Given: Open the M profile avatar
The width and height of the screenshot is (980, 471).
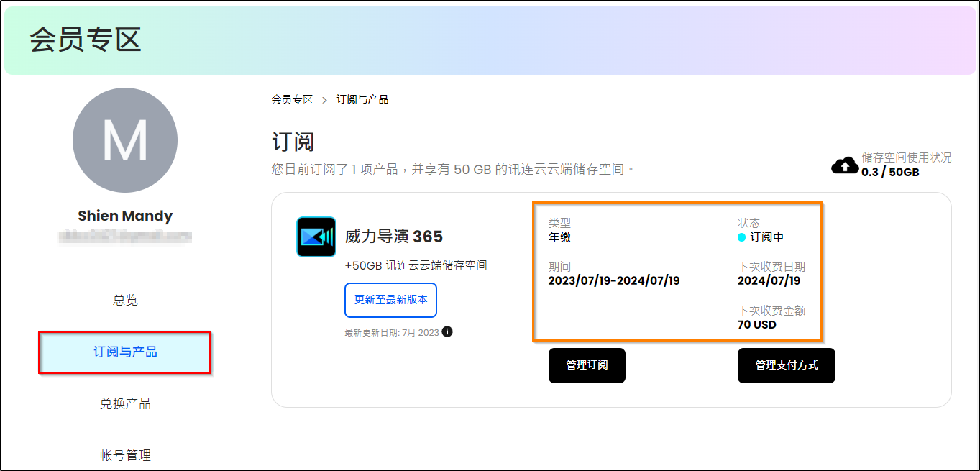Looking at the screenshot, I should (x=125, y=140).
